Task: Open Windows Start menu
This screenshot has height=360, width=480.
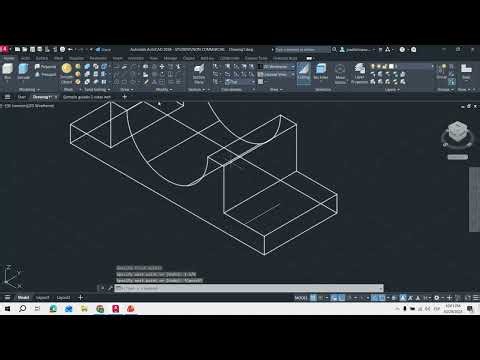Action: [7, 309]
